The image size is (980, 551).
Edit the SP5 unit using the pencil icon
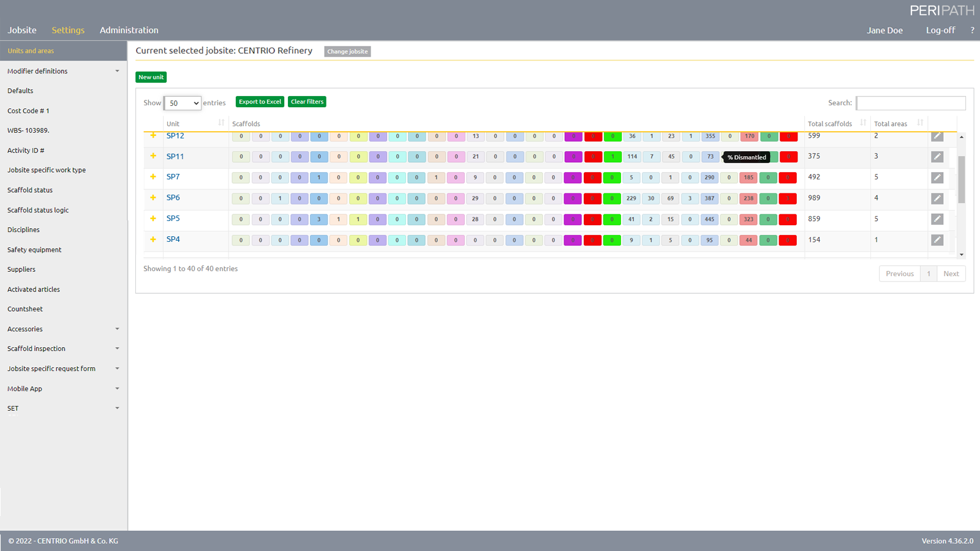tap(937, 219)
